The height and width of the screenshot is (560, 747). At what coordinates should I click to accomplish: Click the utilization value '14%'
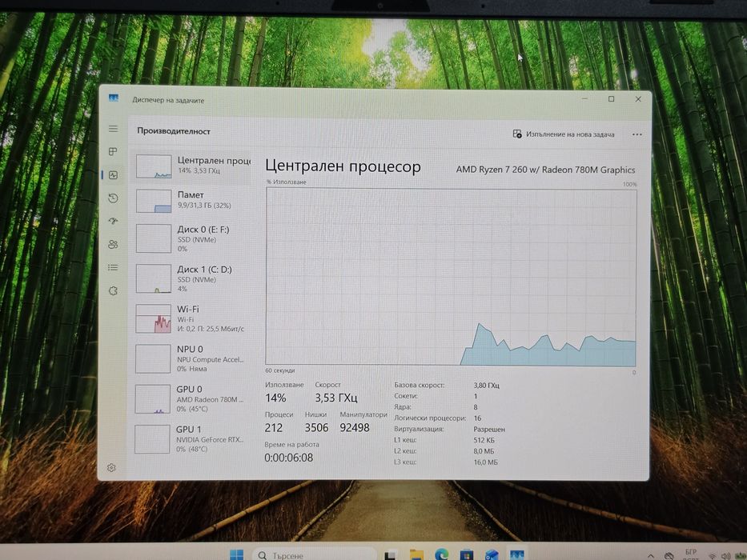click(275, 398)
